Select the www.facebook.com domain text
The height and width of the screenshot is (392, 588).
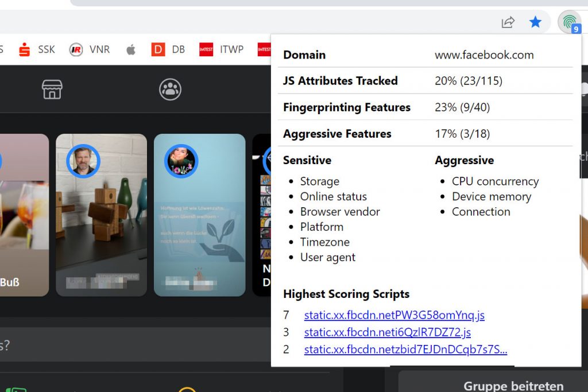click(484, 55)
